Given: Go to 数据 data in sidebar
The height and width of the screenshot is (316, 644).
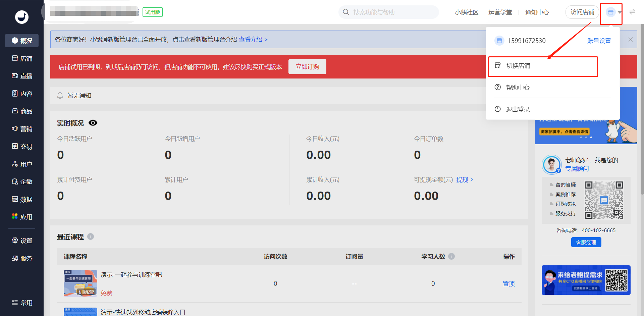Looking at the screenshot, I should [22, 199].
